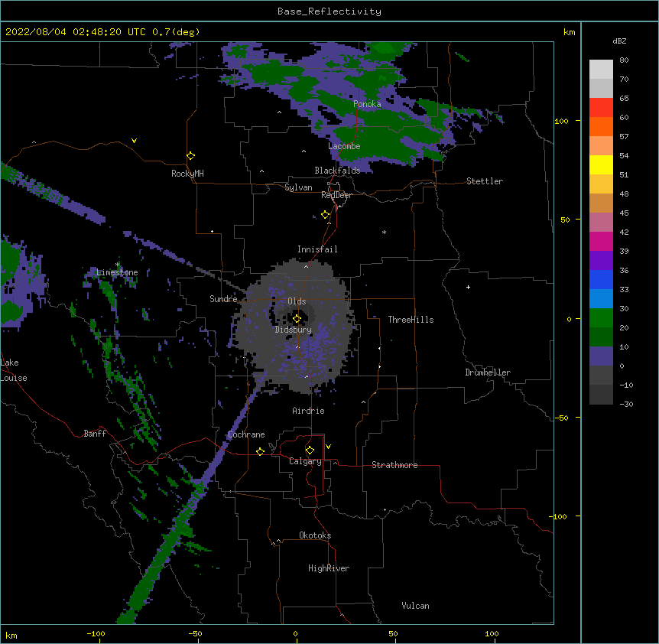Click the Lake Louise label
This screenshot has width=659, height=644.
(x=14, y=370)
